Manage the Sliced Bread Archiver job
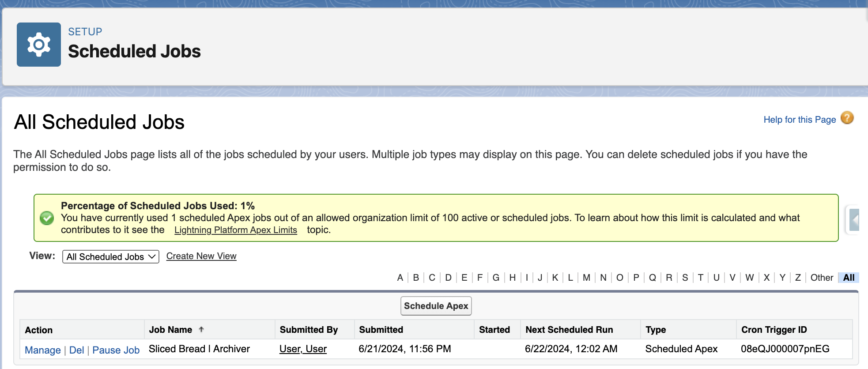 click(x=43, y=350)
